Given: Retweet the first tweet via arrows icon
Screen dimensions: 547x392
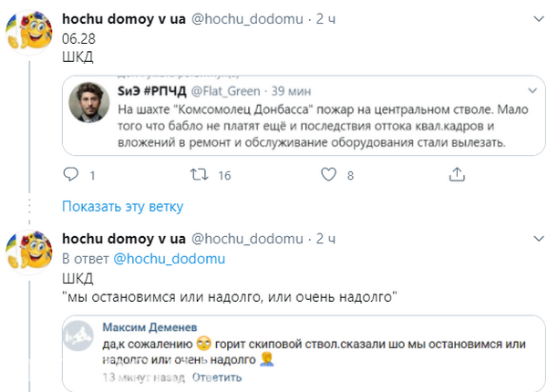Looking at the screenshot, I should click(x=198, y=174).
